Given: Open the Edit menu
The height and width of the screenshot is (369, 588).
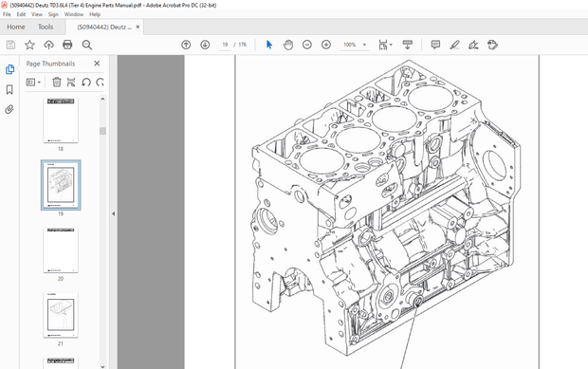Looking at the screenshot, I should 21,14.
